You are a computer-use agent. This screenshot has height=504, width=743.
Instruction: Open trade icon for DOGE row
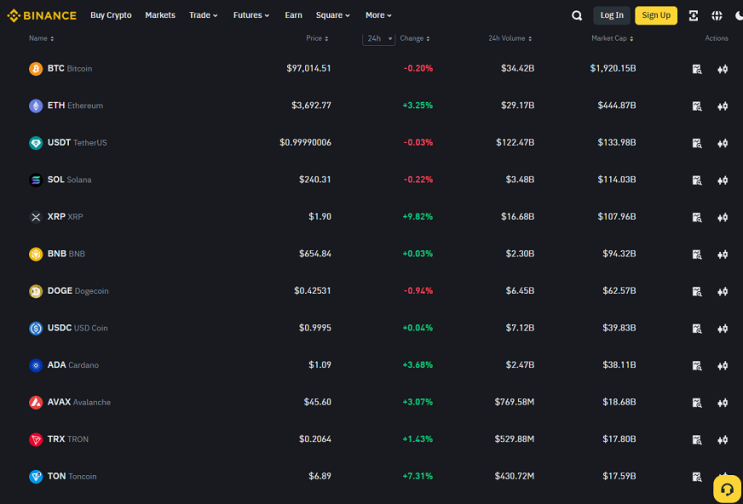[x=722, y=291]
